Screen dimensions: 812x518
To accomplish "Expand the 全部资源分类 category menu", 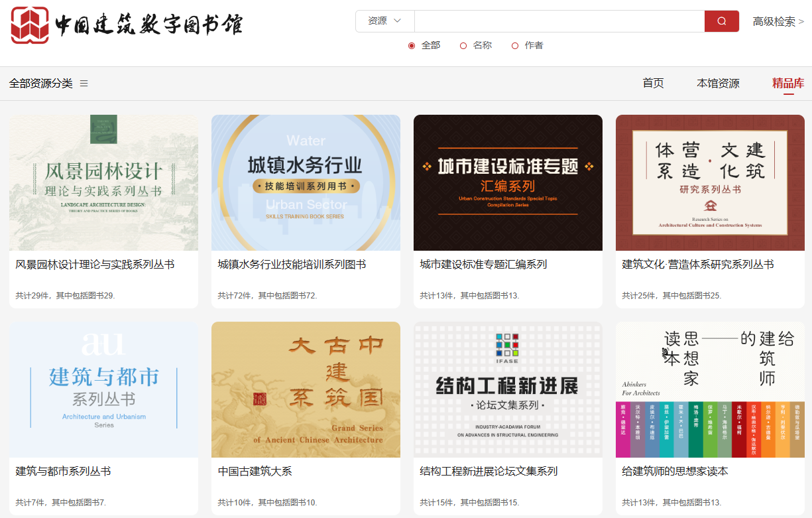I will coord(41,84).
